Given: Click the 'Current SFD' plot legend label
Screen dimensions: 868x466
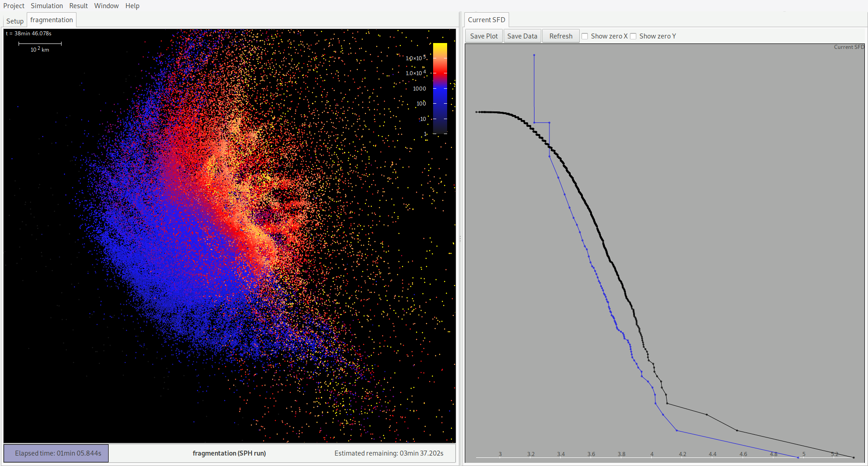Looking at the screenshot, I should pos(849,47).
